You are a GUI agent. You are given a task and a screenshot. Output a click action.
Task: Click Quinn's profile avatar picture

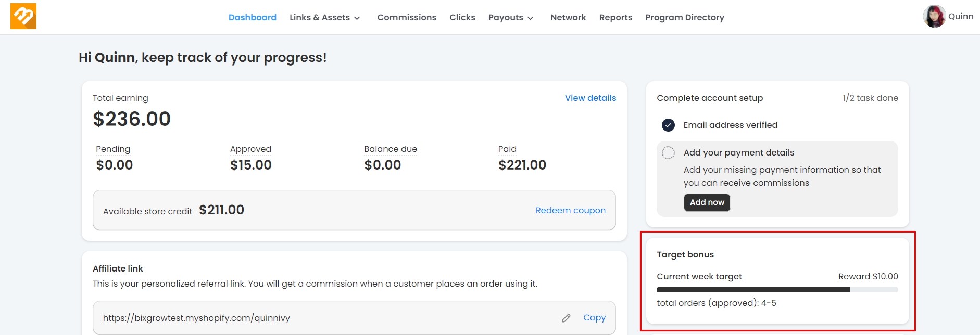(934, 16)
